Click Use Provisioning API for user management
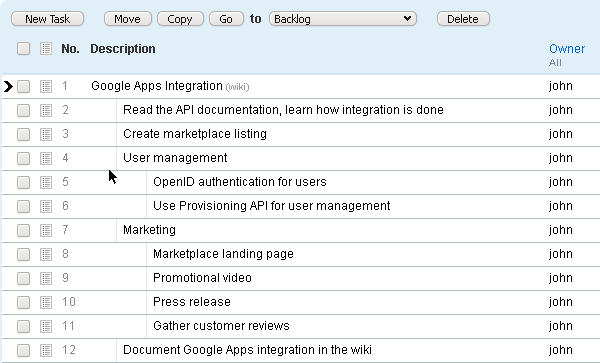 [272, 206]
